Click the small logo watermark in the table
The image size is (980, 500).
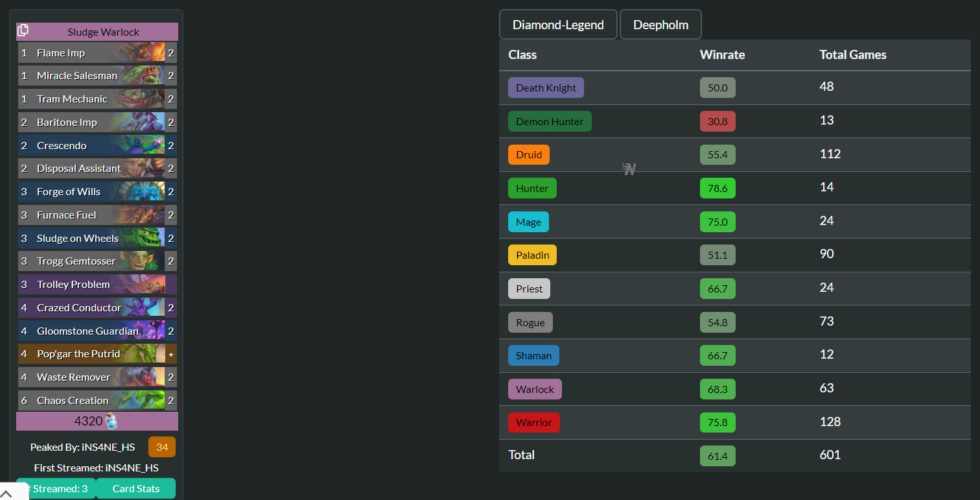tap(629, 169)
